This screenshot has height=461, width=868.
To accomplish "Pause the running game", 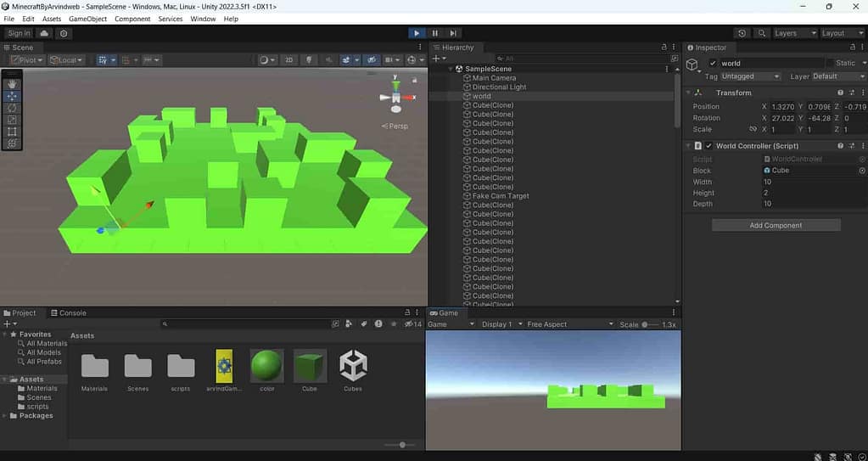I will [x=434, y=33].
